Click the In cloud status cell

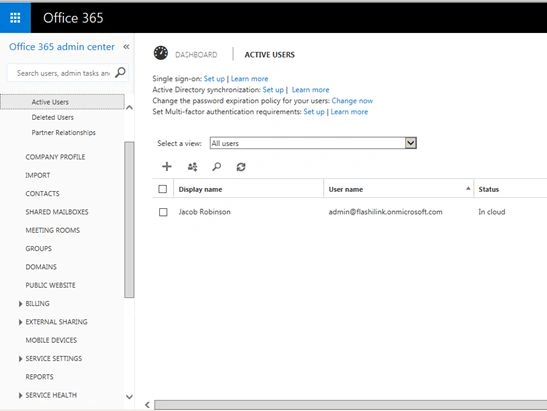click(x=492, y=212)
